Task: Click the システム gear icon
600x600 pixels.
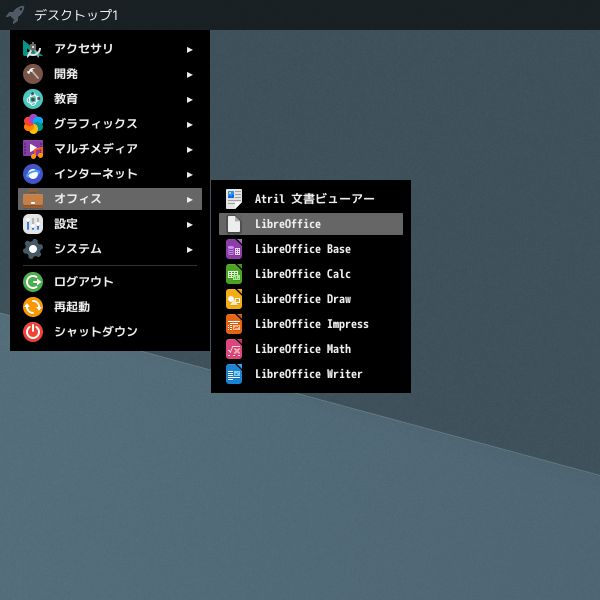Action: click(x=33, y=249)
